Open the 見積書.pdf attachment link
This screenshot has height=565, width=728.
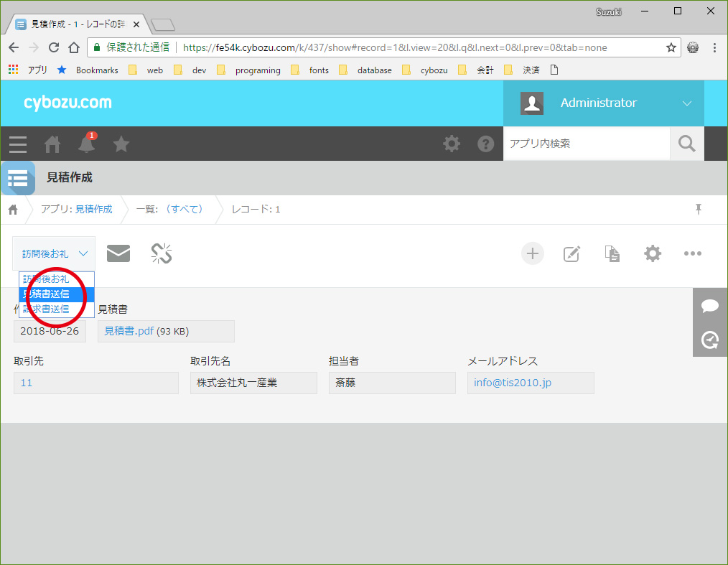(129, 331)
